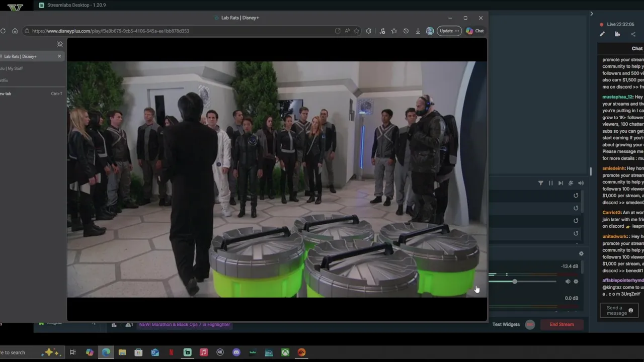
Task: Click the browser home button
Action: pyautogui.click(x=15, y=31)
